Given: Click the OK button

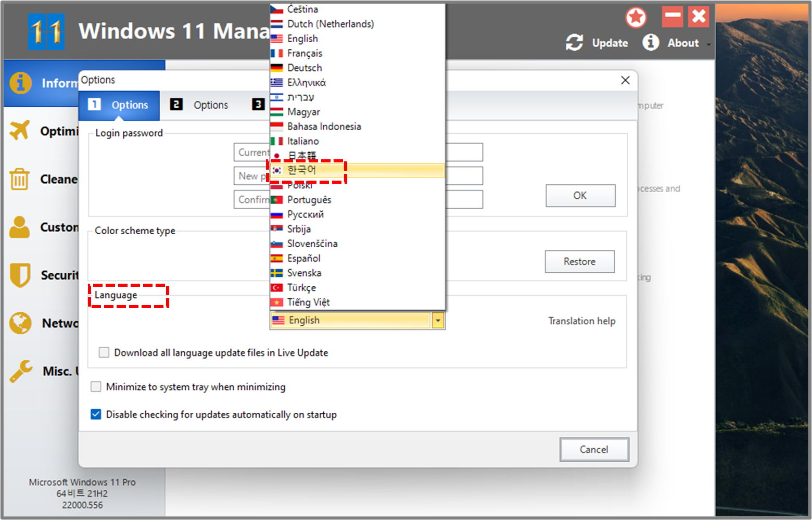Looking at the screenshot, I should [580, 196].
